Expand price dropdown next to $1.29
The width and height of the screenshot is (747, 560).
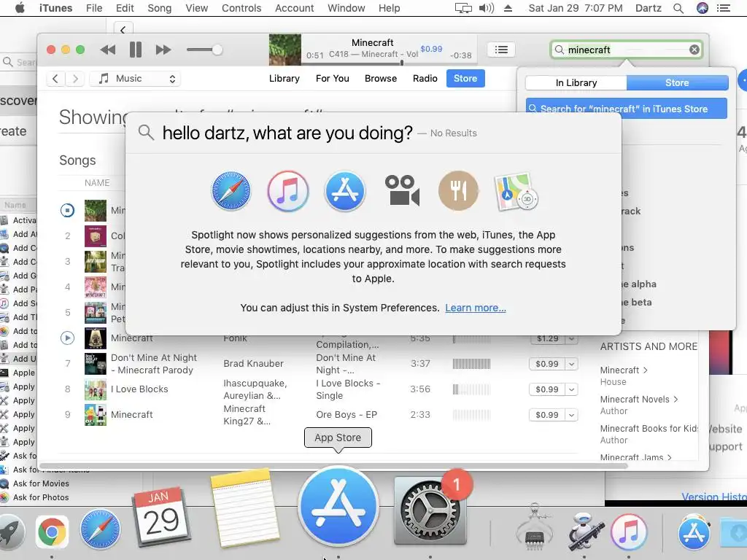point(571,338)
